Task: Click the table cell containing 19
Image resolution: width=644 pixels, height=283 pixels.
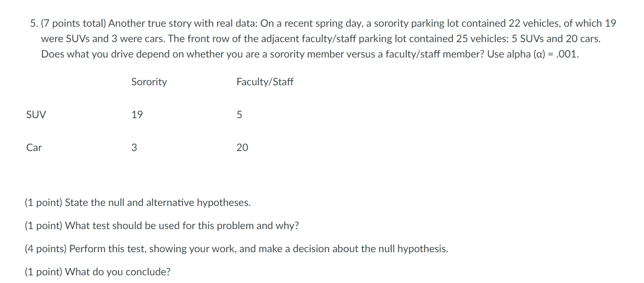Action: pos(137,115)
